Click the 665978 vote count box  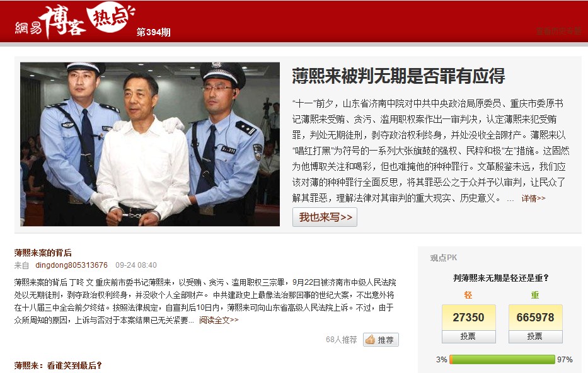tap(535, 318)
